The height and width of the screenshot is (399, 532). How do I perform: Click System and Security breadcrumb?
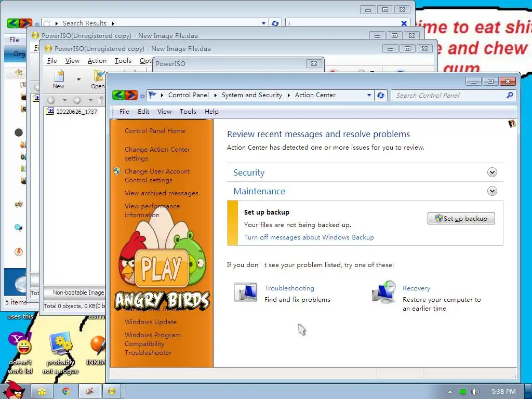tap(252, 95)
